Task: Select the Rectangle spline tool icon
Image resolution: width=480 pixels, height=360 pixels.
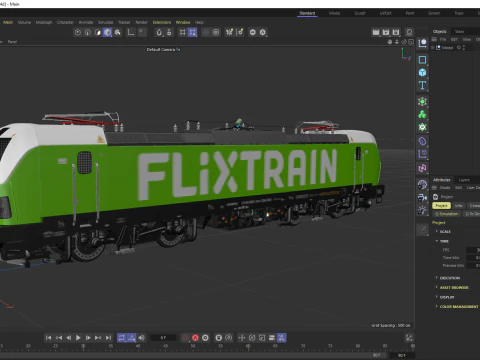Action: 422,60
